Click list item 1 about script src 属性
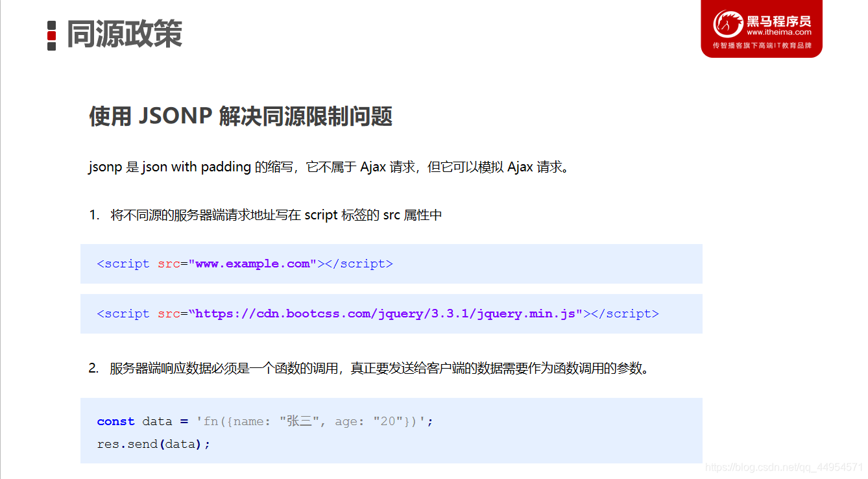The width and height of the screenshot is (868, 479). tap(265, 214)
